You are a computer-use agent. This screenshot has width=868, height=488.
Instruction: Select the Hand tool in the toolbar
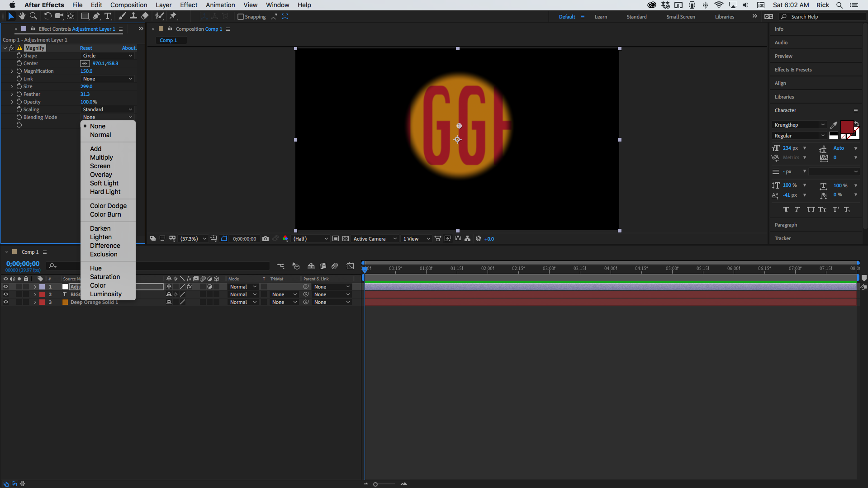22,16
